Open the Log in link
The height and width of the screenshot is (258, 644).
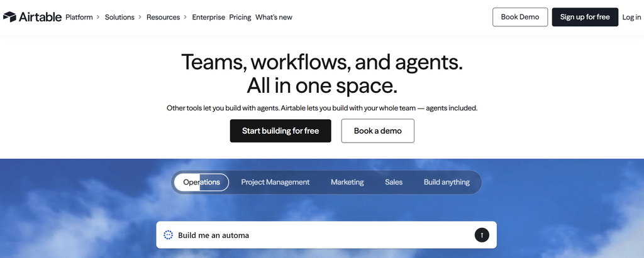point(631,17)
